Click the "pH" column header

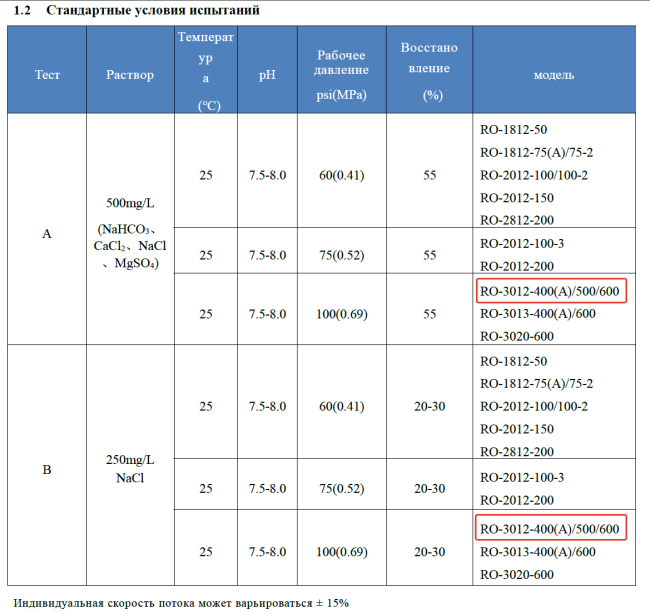267,75
